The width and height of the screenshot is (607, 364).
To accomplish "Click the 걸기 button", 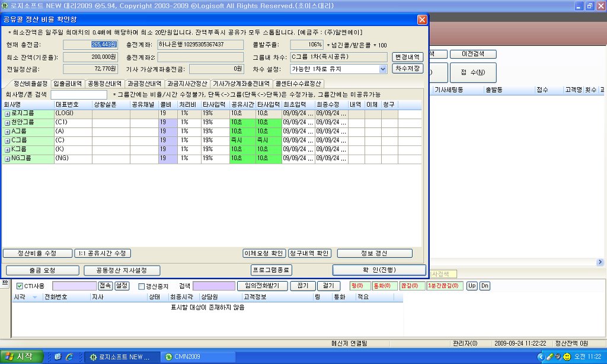I will point(328,286).
